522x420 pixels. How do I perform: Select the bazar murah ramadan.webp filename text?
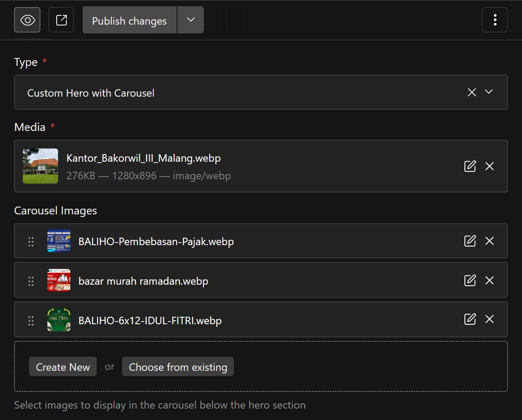click(x=144, y=281)
